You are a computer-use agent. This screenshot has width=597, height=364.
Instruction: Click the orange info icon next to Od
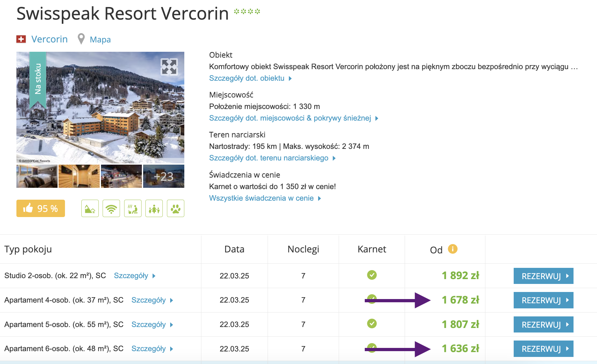tap(453, 249)
